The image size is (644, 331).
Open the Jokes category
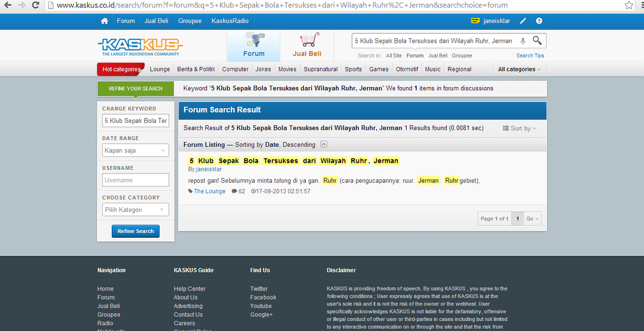[x=263, y=70]
